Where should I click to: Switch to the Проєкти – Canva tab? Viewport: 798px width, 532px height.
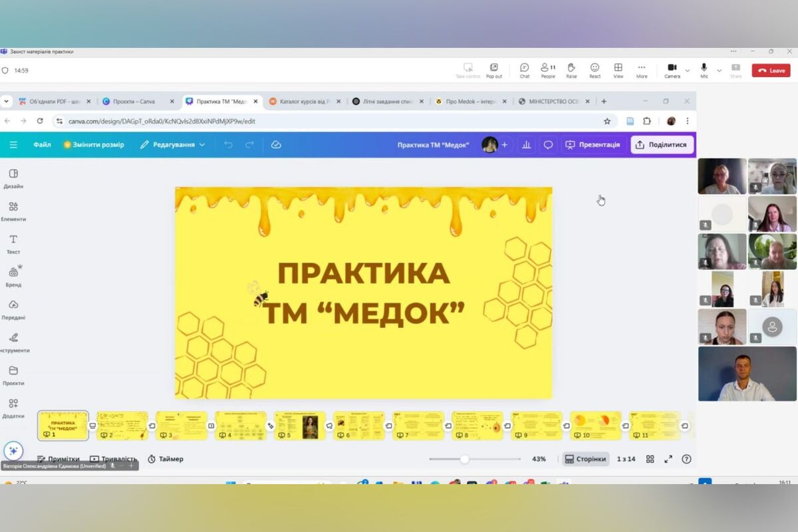pos(138,102)
